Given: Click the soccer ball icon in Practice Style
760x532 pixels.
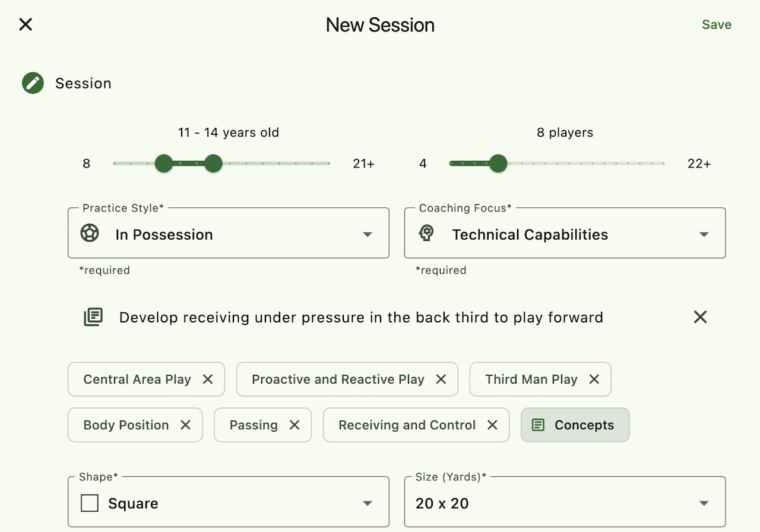Looking at the screenshot, I should [90, 233].
